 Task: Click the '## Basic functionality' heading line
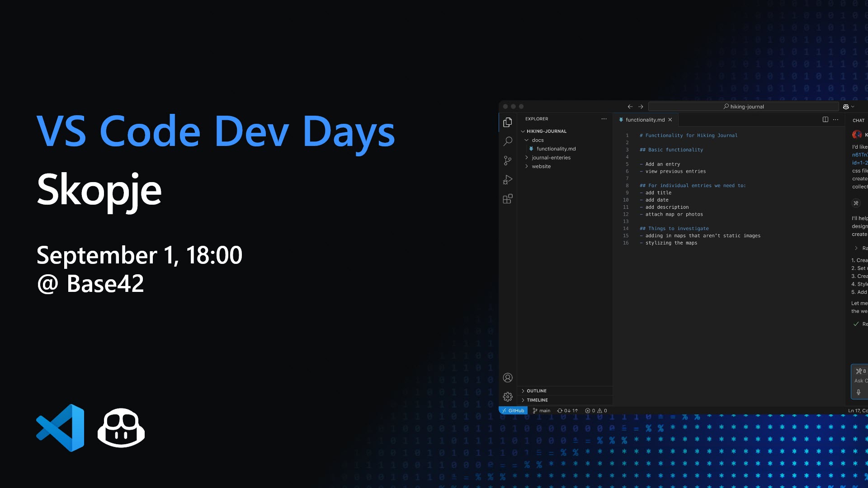(x=671, y=150)
